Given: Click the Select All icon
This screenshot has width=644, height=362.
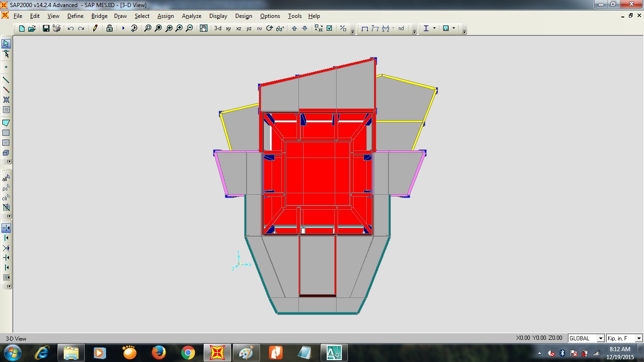Looking at the screenshot, I should (x=6, y=179).
